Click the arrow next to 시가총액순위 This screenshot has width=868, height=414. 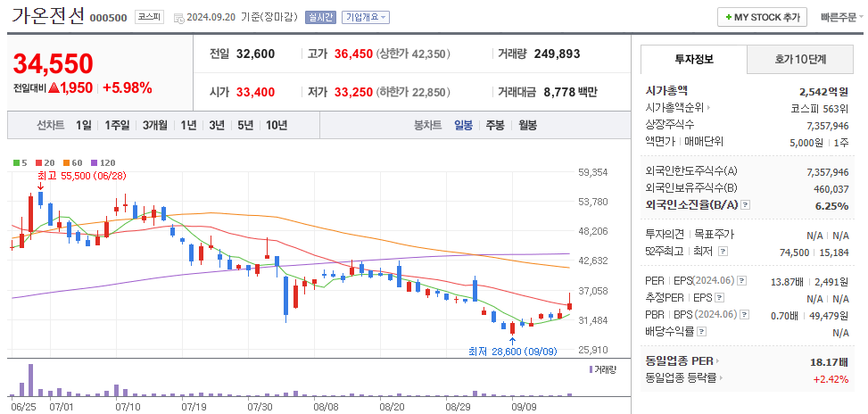point(708,108)
